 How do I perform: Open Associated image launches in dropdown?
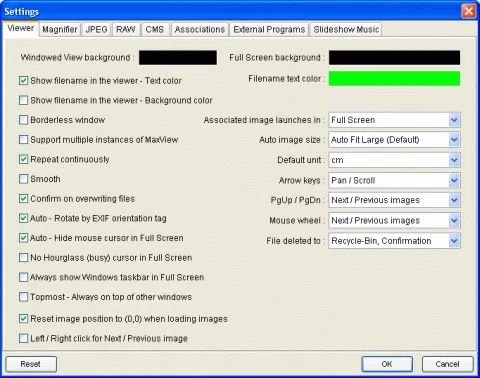(394, 120)
